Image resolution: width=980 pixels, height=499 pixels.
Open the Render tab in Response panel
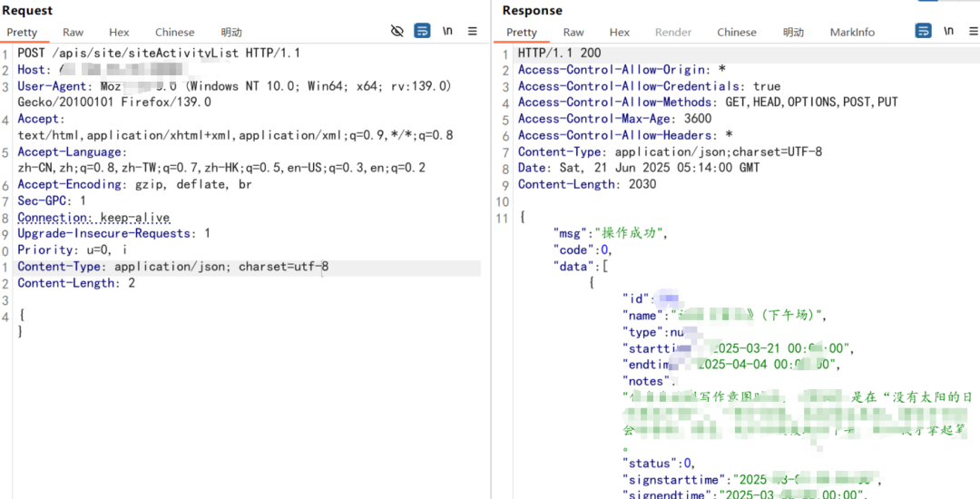point(673,33)
